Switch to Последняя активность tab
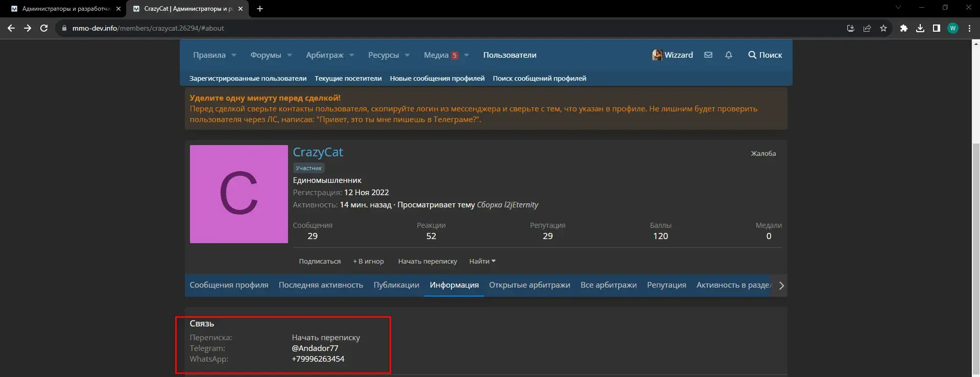Screen dimensions: 980x377 (321, 285)
